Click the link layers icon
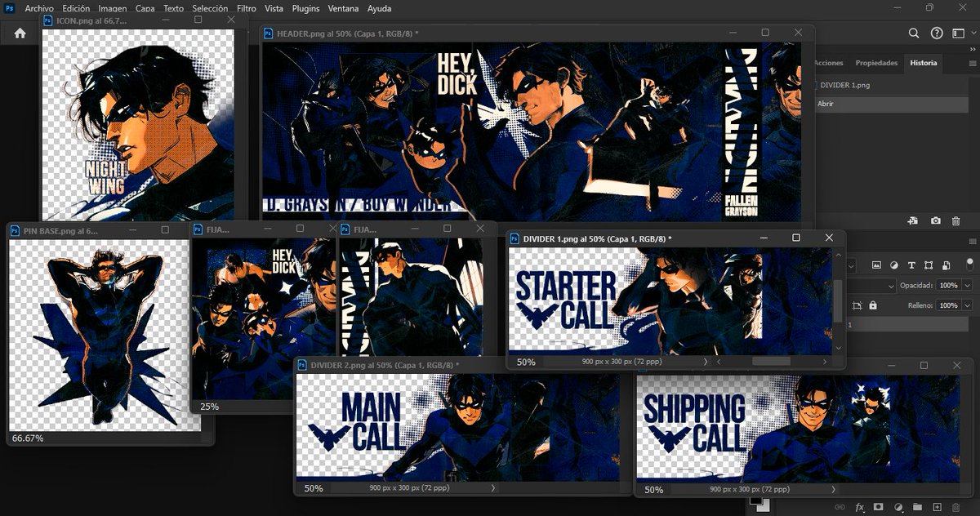Screen dimensions: 980x516 click(x=841, y=507)
